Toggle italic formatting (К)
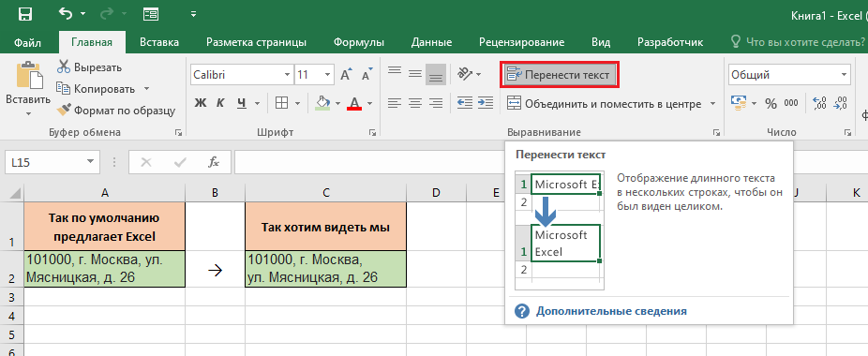The image size is (868, 356). coord(220,103)
